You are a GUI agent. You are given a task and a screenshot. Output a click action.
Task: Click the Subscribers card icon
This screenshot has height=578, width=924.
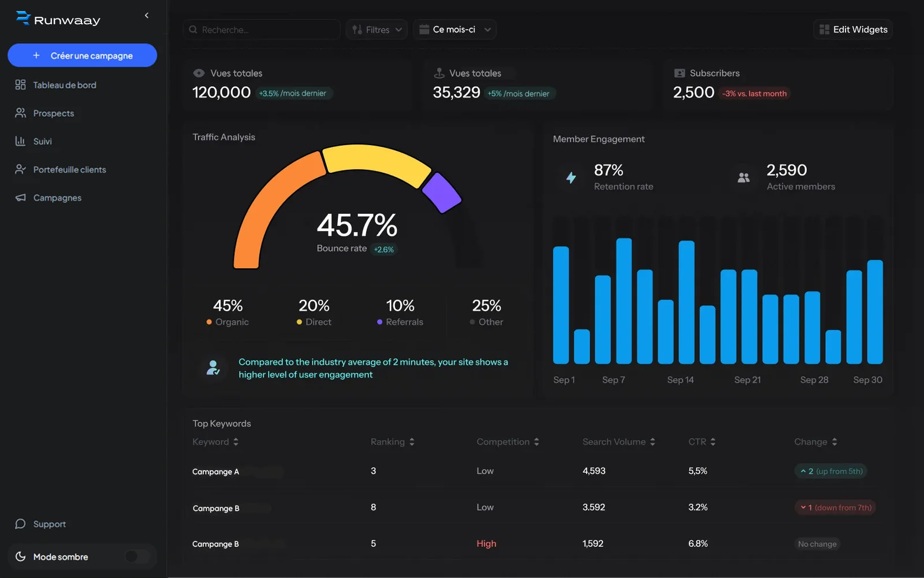pos(680,73)
